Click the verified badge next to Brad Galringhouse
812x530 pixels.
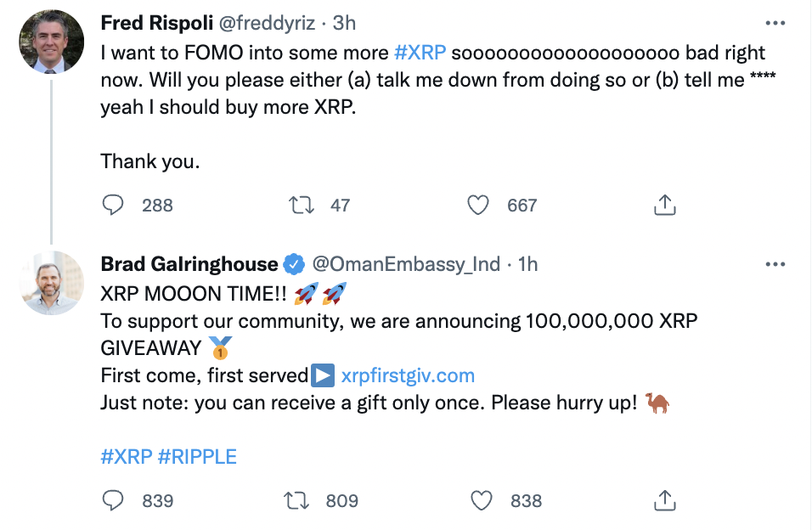(293, 263)
